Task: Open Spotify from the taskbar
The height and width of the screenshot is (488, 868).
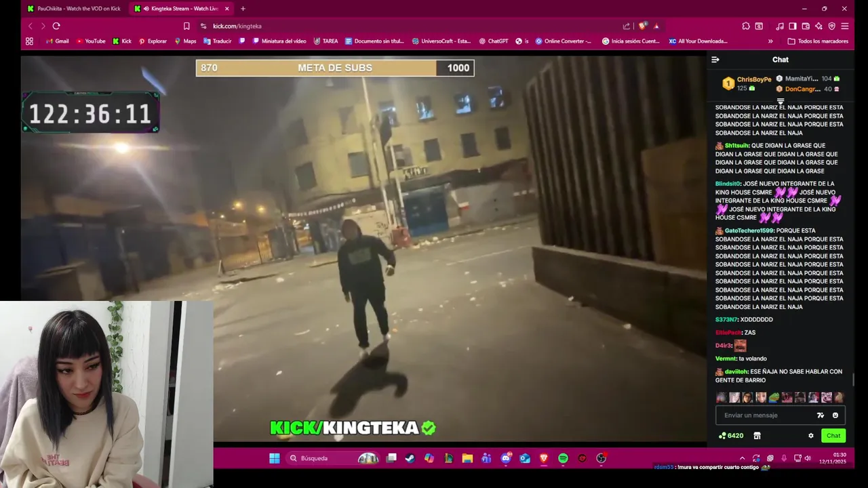Action: click(563, 458)
